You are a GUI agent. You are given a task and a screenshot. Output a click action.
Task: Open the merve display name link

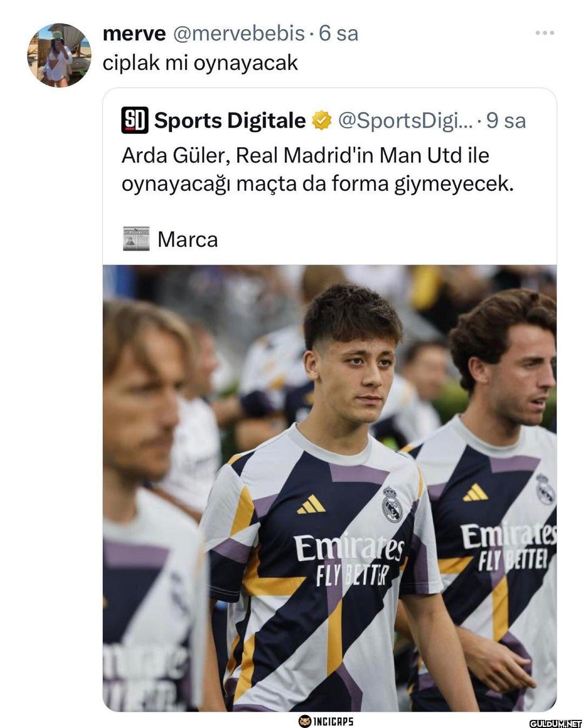pyautogui.click(x=134, y=34)
